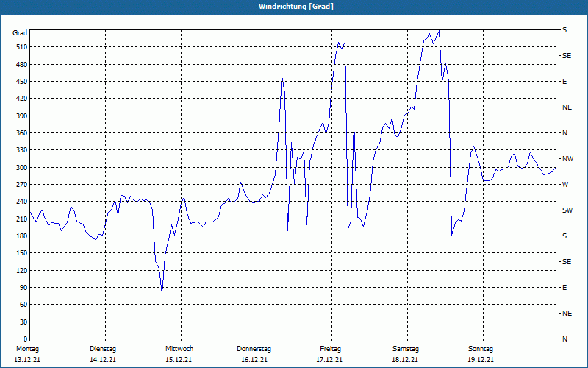This screenshot has height=368, width=588.
Task: Select the 'Sonntag' day label
Action: 481,349
